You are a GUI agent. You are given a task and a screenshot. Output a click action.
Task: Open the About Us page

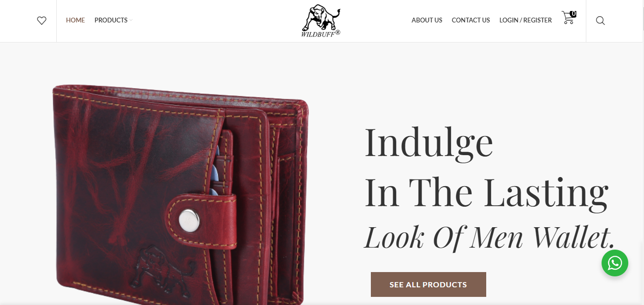point(427,21)
